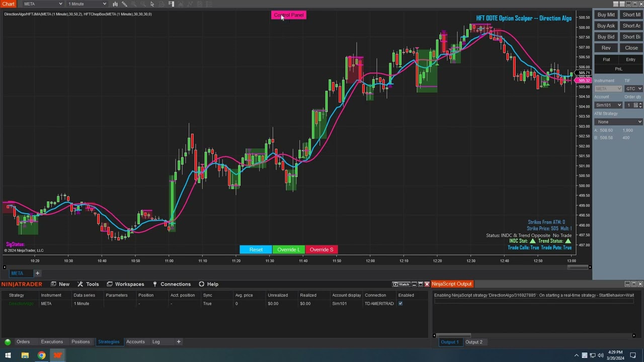Click the volume speaker tray icon
The height and width of the screenshot is (362, 644).
coord(600,355)
